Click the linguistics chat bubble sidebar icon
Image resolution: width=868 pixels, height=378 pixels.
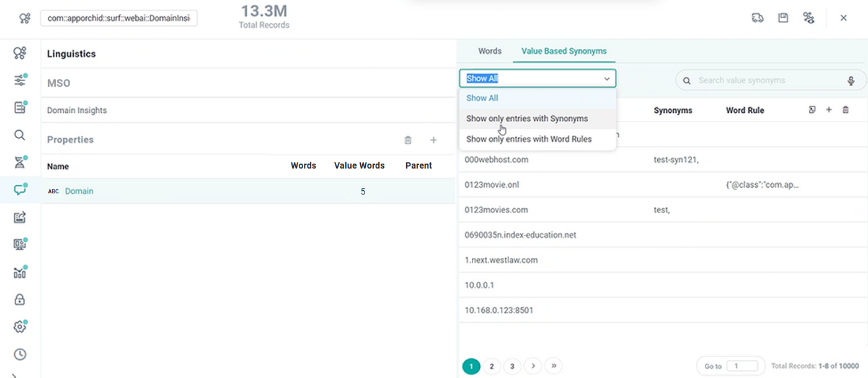20,190
